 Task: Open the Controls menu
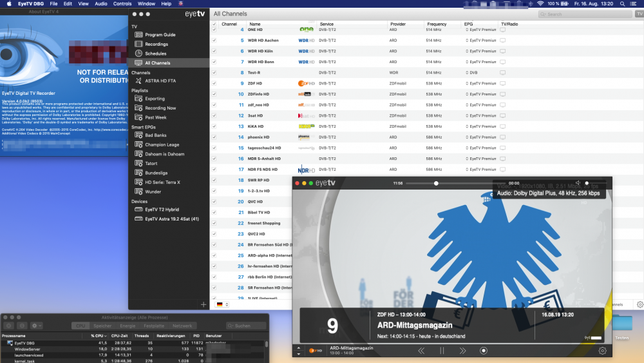click(x=122, y=4)
